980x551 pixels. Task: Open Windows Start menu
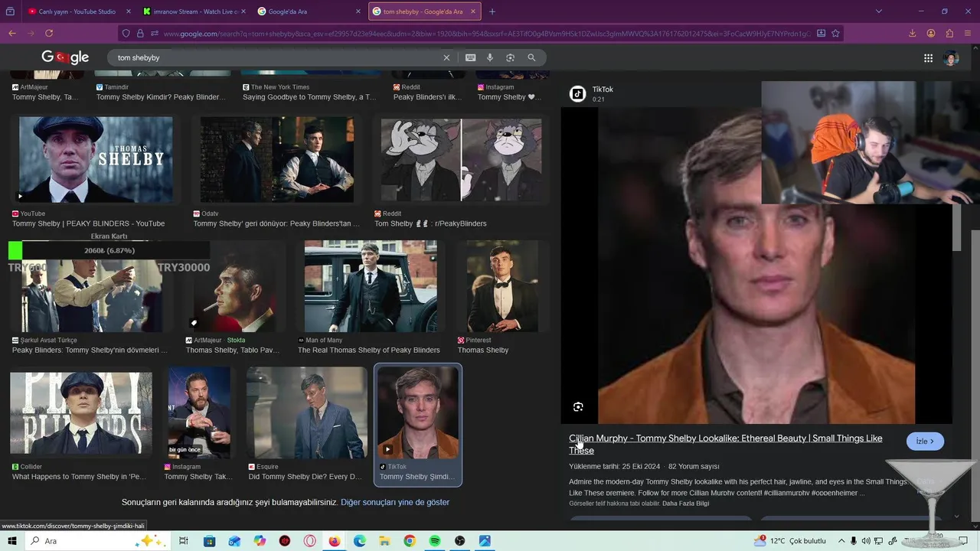[12, 541]
